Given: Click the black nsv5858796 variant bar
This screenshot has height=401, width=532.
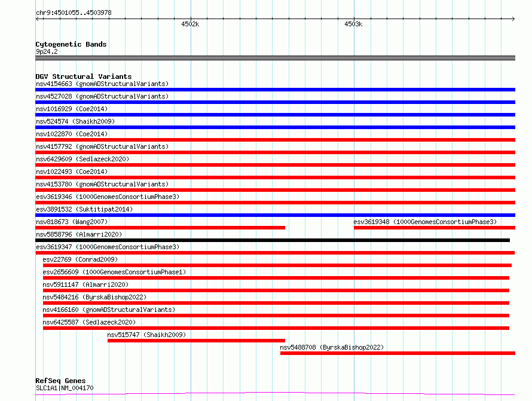Looking at the screenshot, I should click(273, 240).
